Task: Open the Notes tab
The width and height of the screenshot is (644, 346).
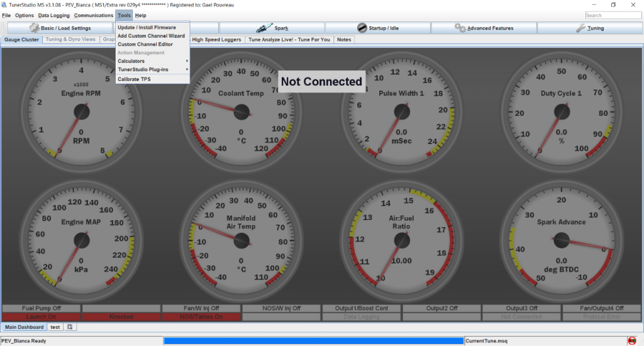Action: 344,40
